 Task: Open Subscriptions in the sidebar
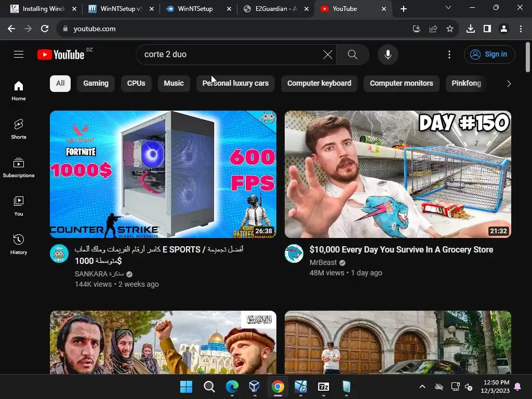pos(19,168)
